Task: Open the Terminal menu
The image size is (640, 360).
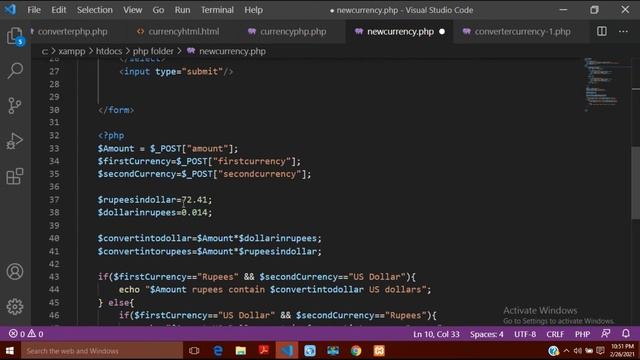Action: 217,10
